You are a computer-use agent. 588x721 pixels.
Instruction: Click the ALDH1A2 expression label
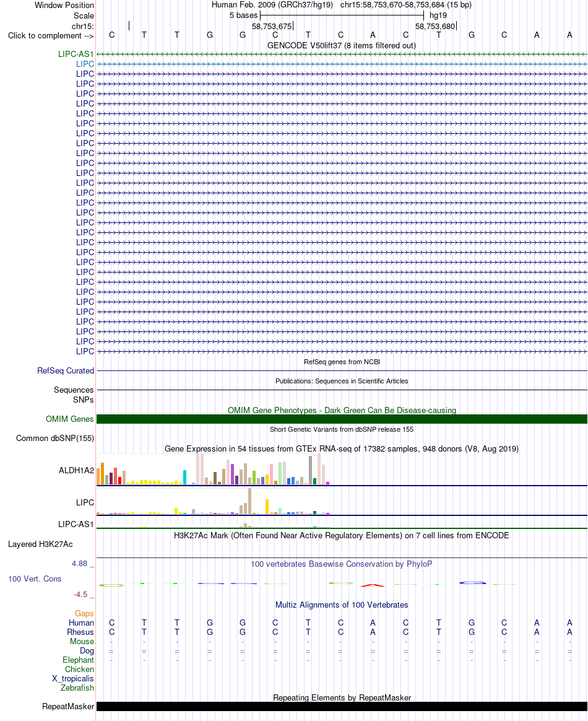pyautogui.click(x=76, y=470)
